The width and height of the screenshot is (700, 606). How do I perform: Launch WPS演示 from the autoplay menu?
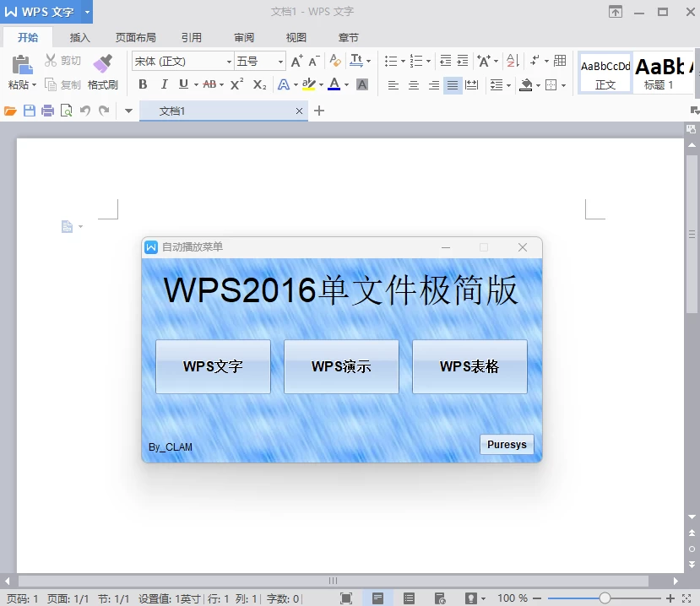click(341, 367)
